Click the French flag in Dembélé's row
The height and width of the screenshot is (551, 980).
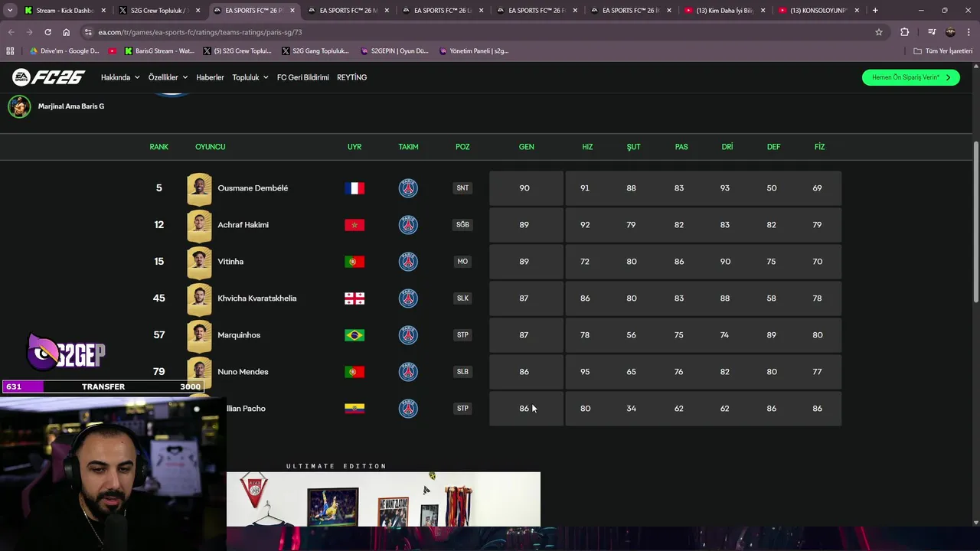pos(354,188)
